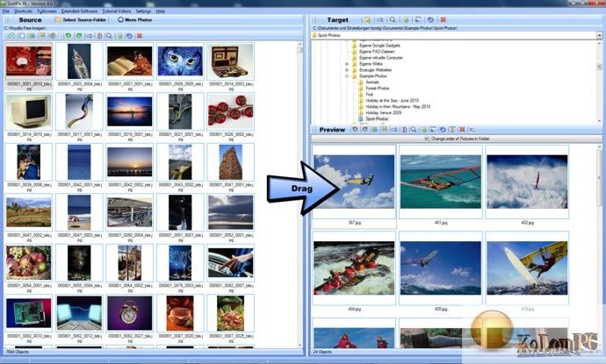Viewport: 606px width, 364px height.
Task: Select Eigene Google Gadgets folder
Action: (x=379, y=46)
